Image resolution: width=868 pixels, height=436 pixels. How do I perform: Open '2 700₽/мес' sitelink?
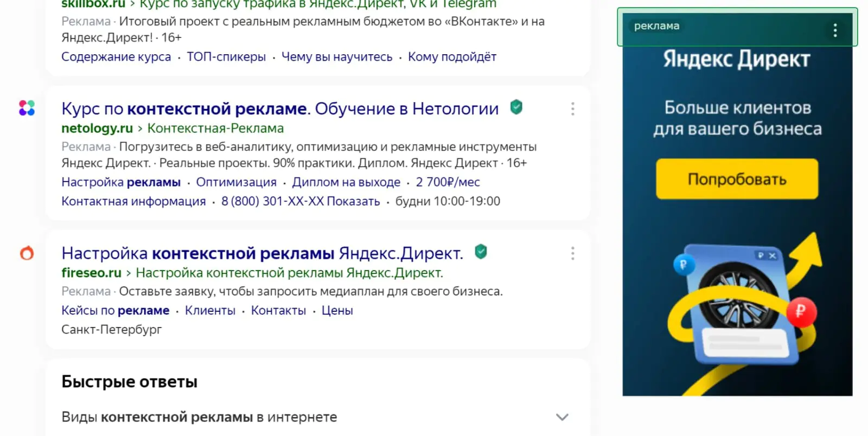[448, 182]
